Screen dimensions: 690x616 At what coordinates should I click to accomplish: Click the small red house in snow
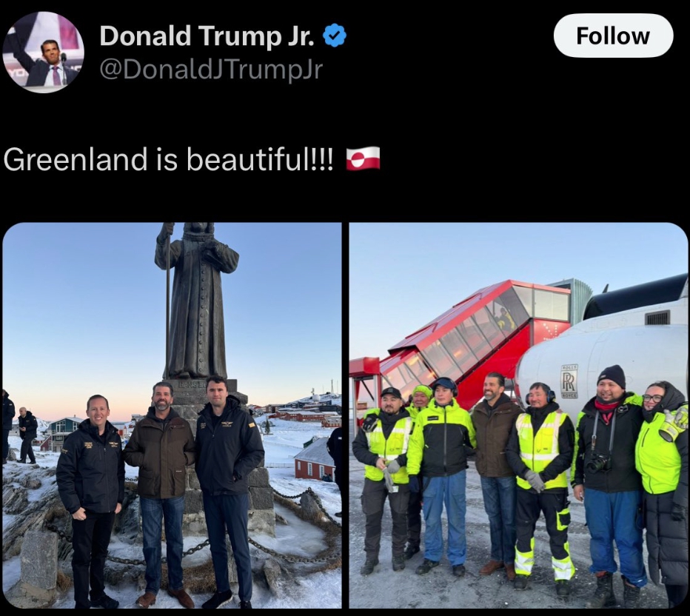tap(315, 461)
